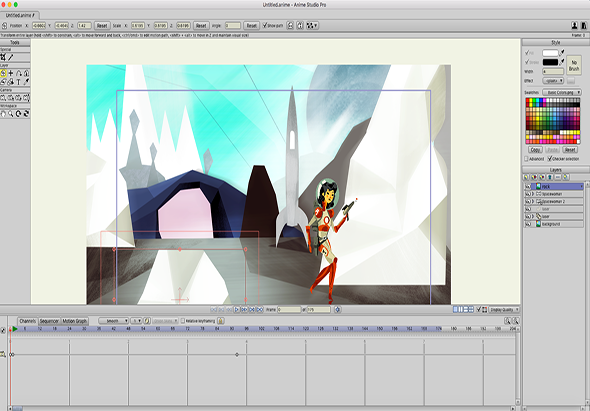The height and width of the screenshot is (411, 590).
Task: Expand the bottom laser layer group
Action: 533,217
